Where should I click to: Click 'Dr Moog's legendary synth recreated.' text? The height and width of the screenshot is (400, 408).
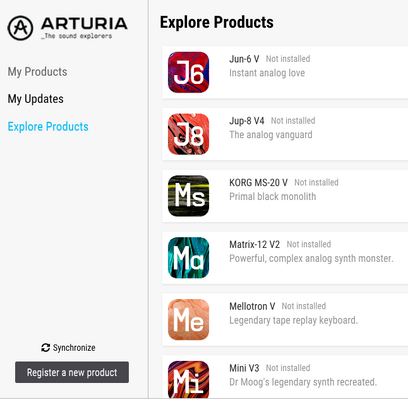tap(303, 382)
